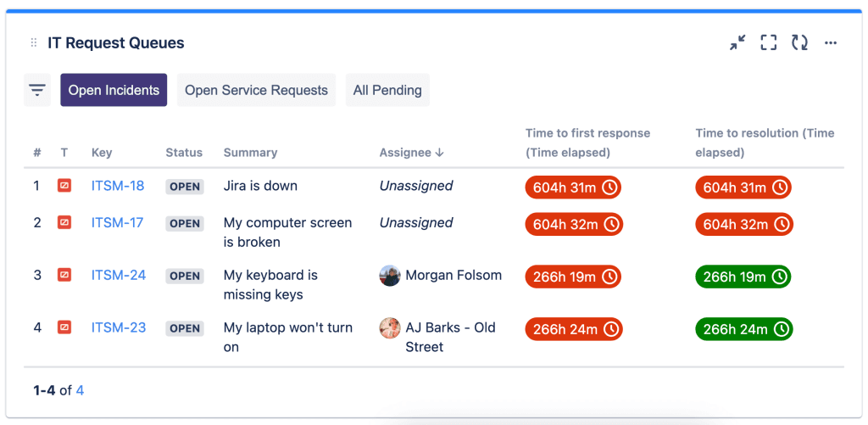
Task: Open the ITSM-23 issue key
Action: pyautogui.click(x=119, y=328)
